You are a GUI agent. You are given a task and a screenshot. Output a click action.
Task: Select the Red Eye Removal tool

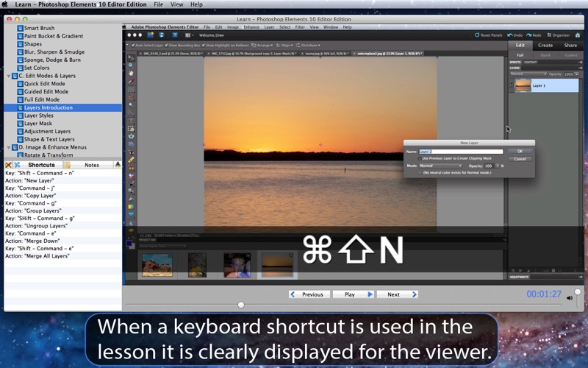coord(131,152)
